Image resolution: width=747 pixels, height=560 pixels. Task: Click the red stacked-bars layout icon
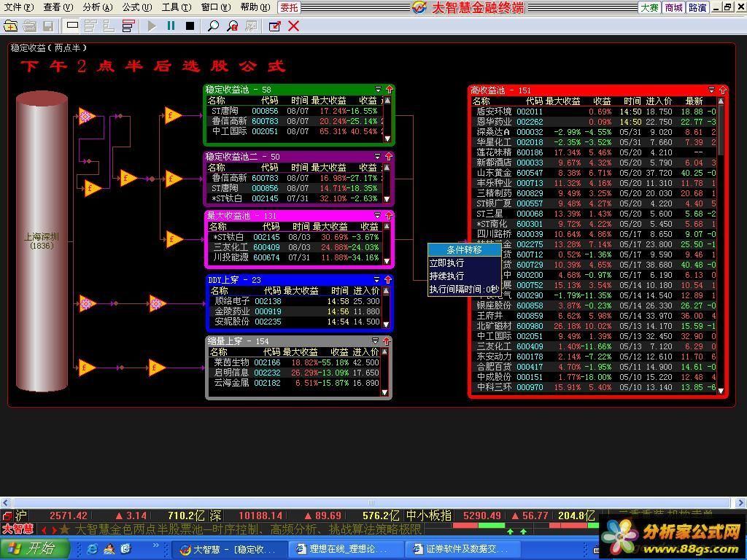click(128, 26)
